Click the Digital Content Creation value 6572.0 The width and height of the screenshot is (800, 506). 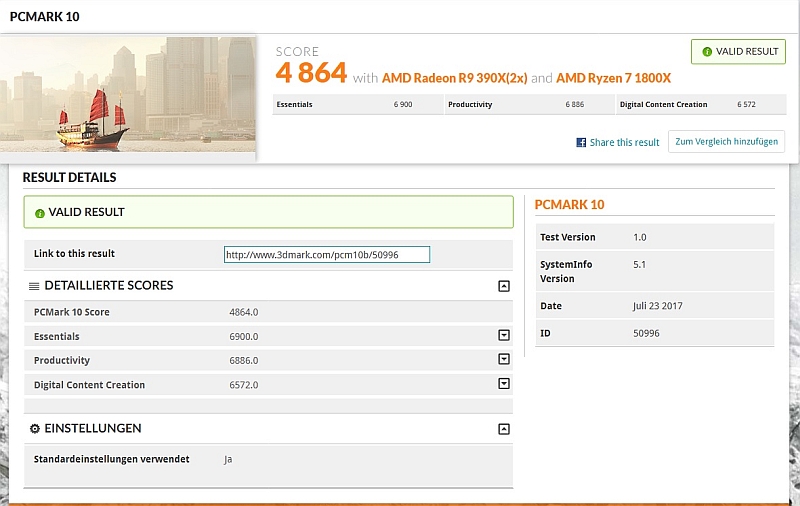pyautogui.click(x=244, y=385)
